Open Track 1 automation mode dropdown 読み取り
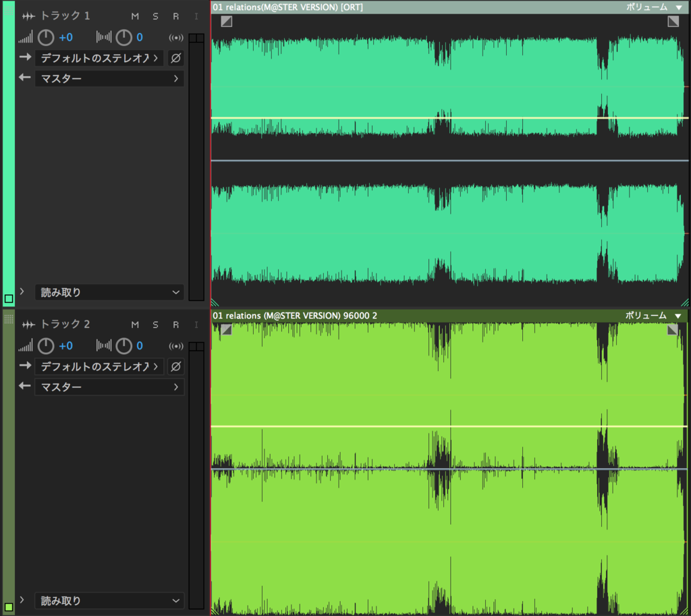691x616 pixels. (109, 292)
